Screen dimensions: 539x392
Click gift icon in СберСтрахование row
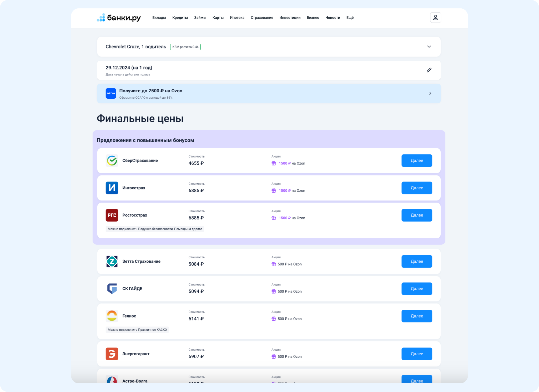pyautogui.click(x=274, y=163)
